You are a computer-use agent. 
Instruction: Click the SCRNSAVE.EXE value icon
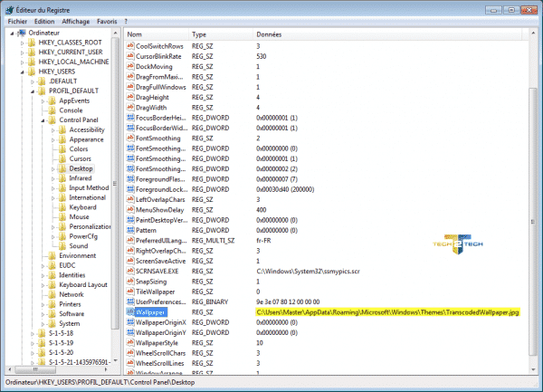pyautogui.click(x=131, y=270)
